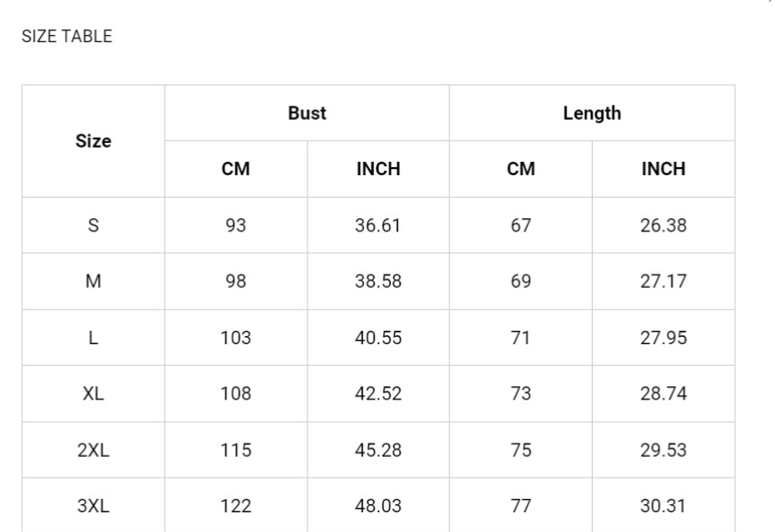
Task: Select the 3XL size row label
Action: pos(94,506)
